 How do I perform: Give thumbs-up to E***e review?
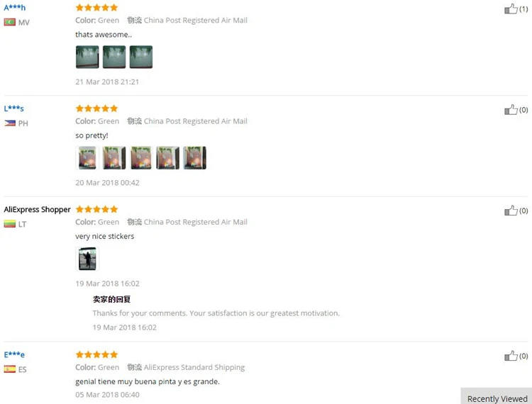click(511, 356)
